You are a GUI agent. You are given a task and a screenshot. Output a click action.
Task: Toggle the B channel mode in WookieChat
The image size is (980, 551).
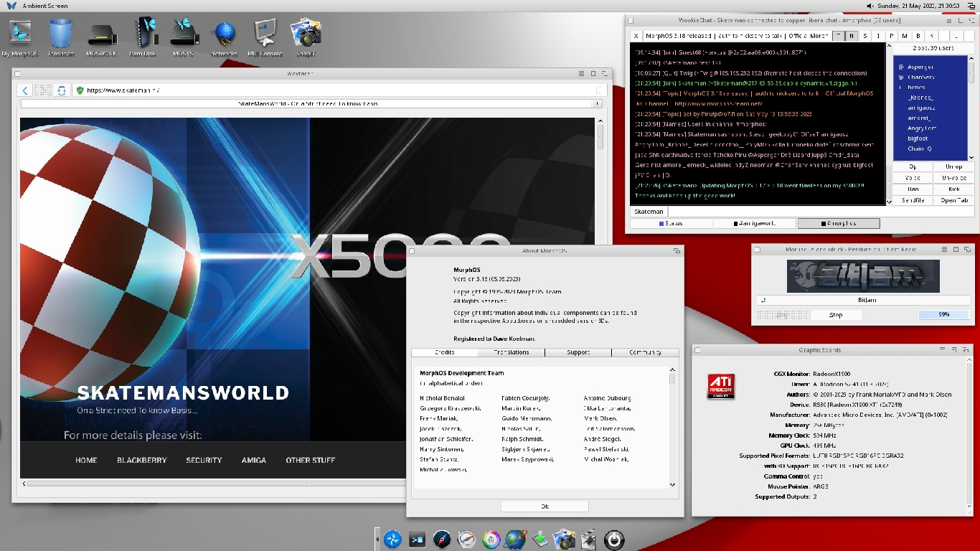[x=918, y=36]
